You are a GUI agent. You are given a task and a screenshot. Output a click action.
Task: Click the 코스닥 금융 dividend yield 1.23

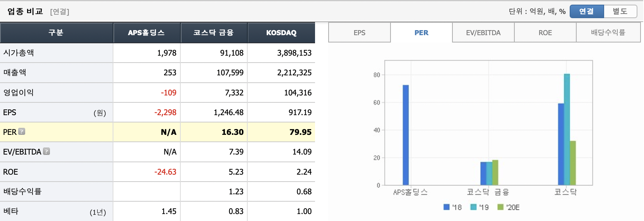tap(236, 192)
